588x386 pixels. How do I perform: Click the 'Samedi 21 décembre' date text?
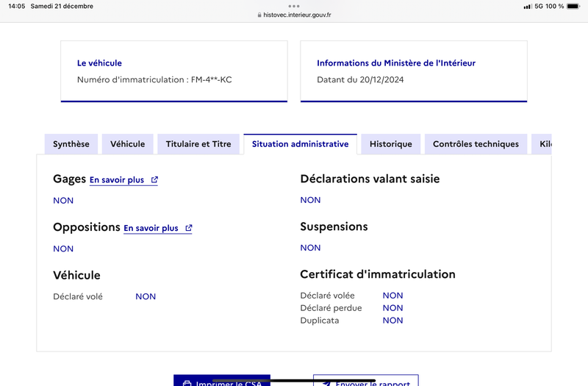[x=62, y=6]
